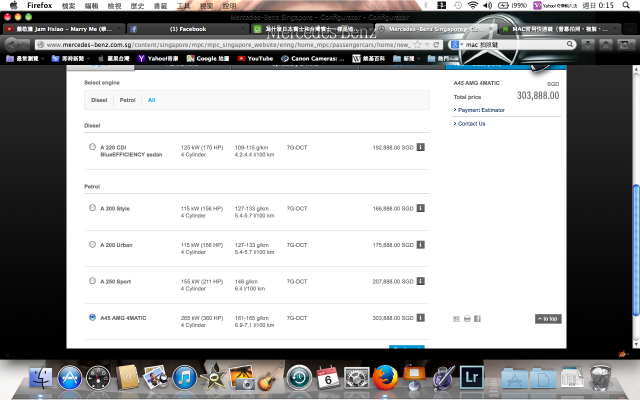Screen dimensions: 640x400
Task: Click the '192,888.00 SGD' price
Action: coord(393,147)
